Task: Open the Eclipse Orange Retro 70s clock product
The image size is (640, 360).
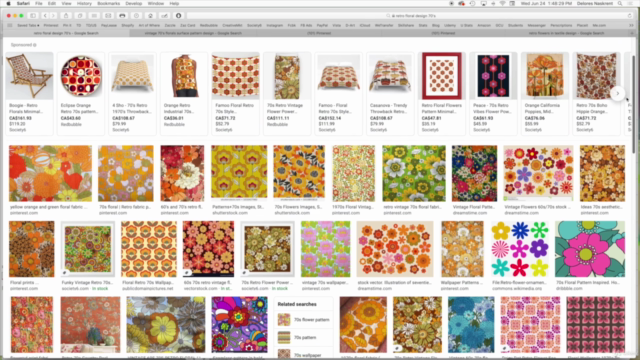Action: pos(81,93)
